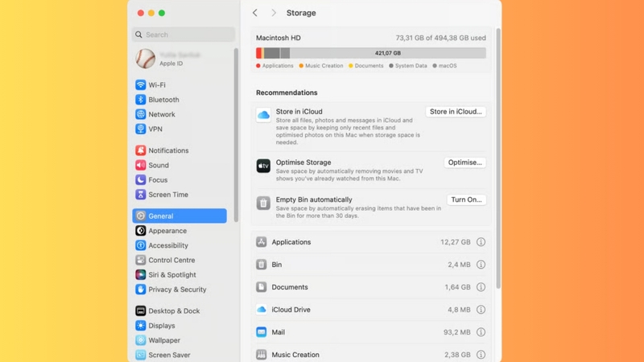Click the Search field in sidebar
Screen dimensions: 644x362
coord(184,35)
